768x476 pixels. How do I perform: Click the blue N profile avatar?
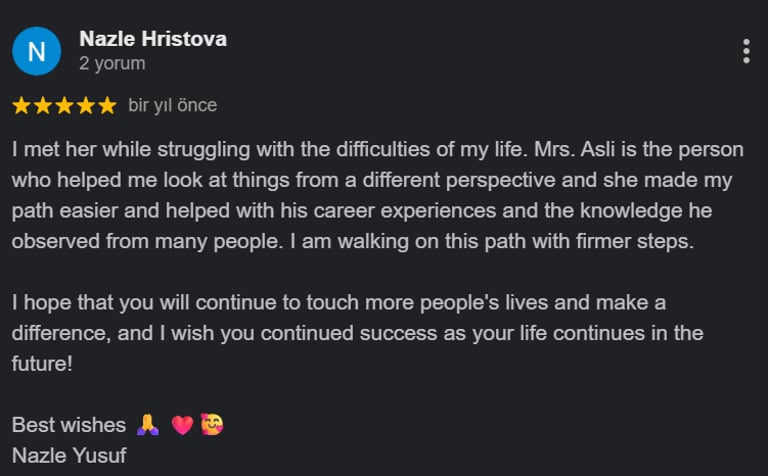coord(37,51)
